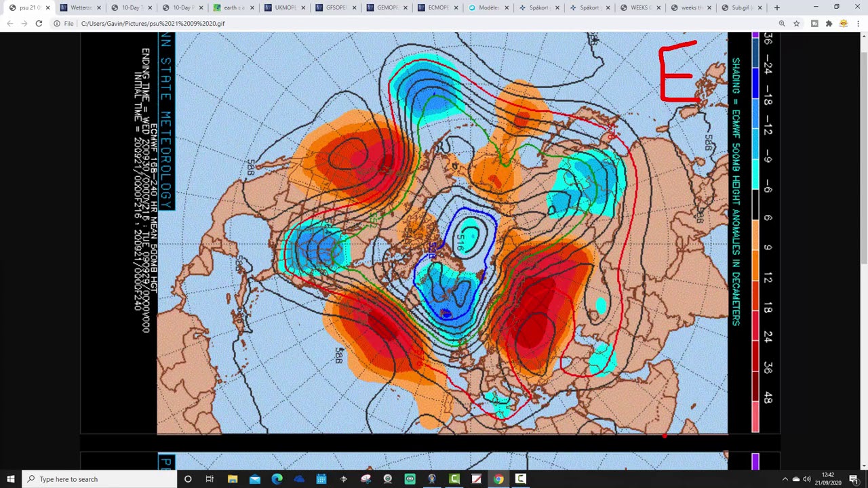868x488 pixels.
Task: Click the taskbar clock showing 12:42
Action: [x=828, y=479]
